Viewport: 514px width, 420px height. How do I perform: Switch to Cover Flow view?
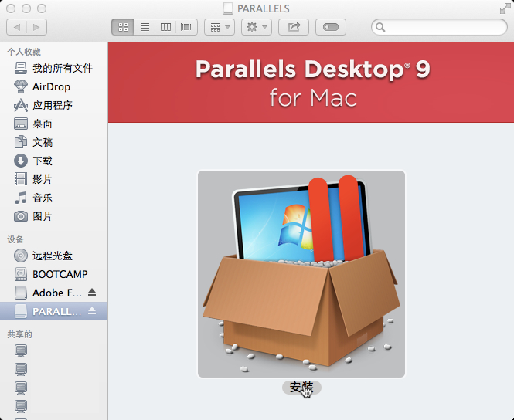(x=186, y=27)
